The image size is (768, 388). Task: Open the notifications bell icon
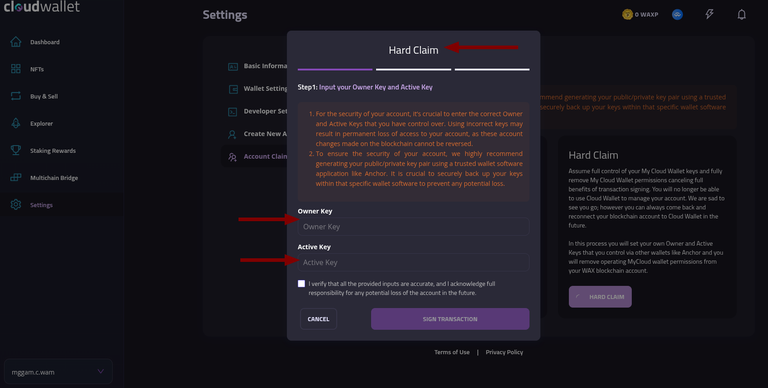742,15
